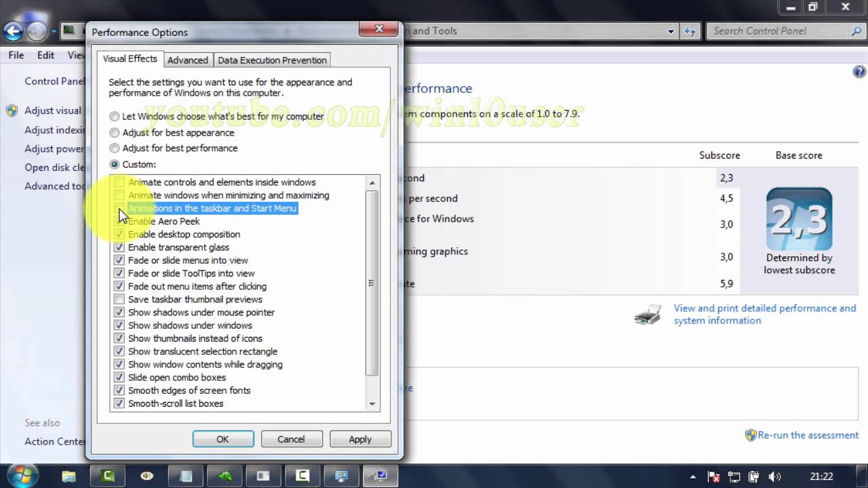
Task: Toggle Animations in the taskbar and Start Menu
Action: tap(119, 208)
